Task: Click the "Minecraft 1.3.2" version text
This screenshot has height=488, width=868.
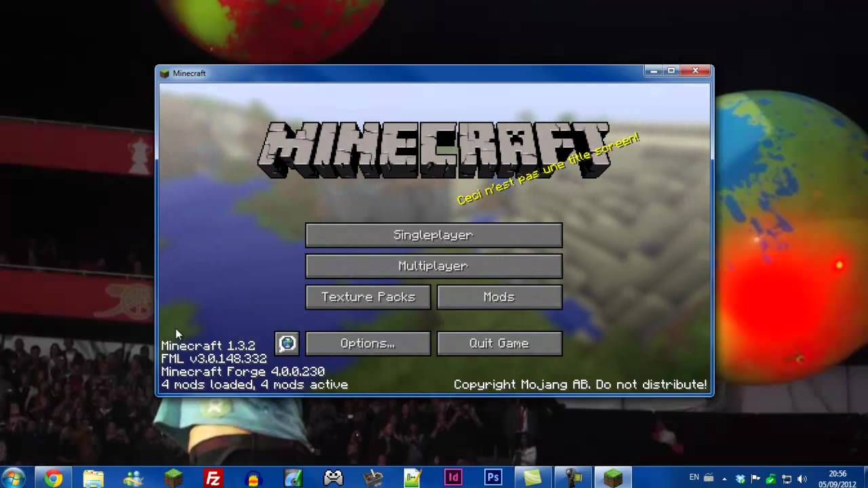Action: click(208, 346)
